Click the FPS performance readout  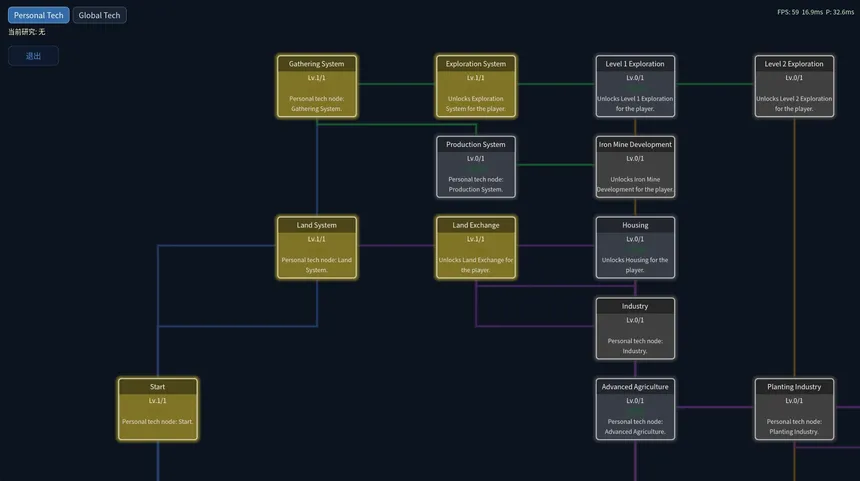coord(815,12)
